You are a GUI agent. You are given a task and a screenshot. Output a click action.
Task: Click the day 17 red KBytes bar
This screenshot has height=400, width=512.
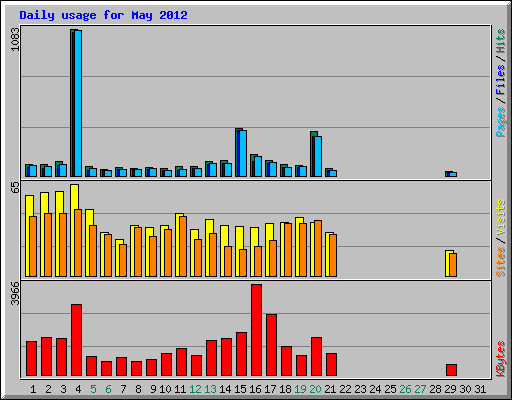pyautogui.click(x=271, y=345)
